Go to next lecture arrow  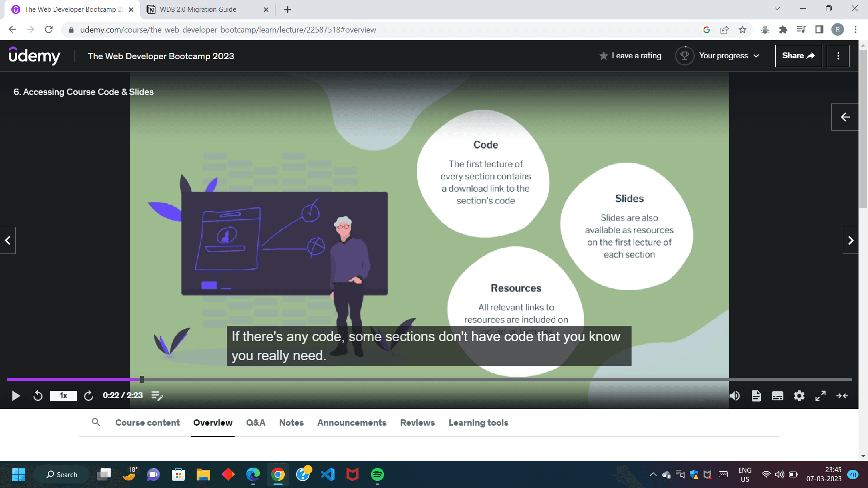click(850, 240)
